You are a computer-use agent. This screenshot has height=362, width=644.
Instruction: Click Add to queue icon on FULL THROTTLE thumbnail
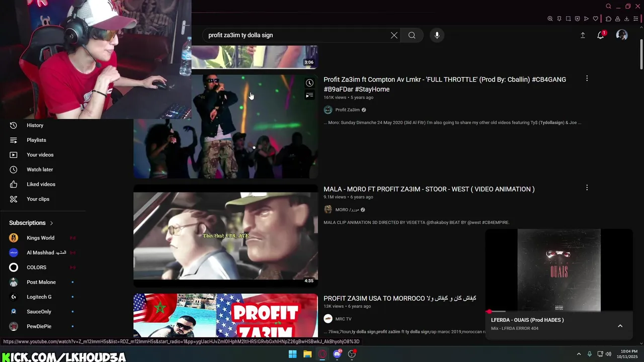[309, 95]
